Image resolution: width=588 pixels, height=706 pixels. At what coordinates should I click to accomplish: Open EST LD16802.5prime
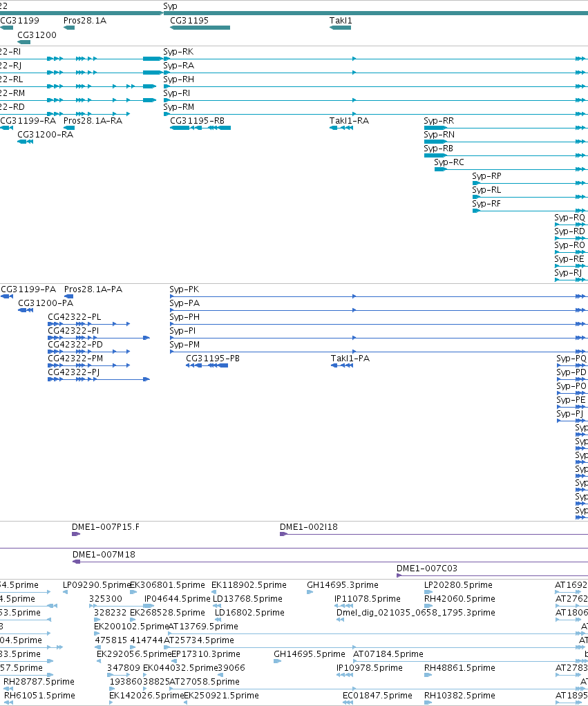pos(249,613)
